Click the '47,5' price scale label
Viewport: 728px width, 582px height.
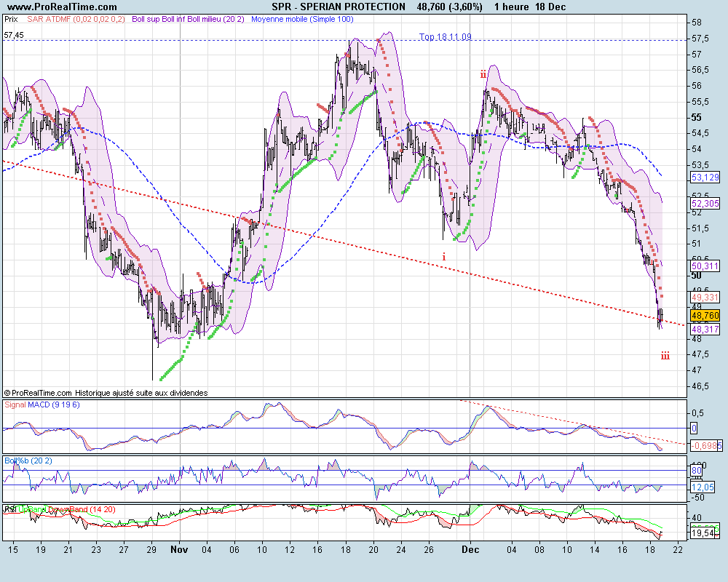click(x=700, y=354)
